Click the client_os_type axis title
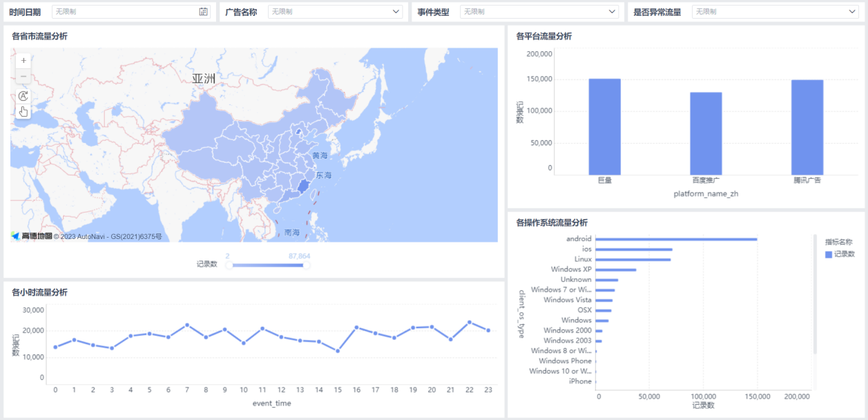Viewport: 868px width, 420px height. [x=521, y=314]
